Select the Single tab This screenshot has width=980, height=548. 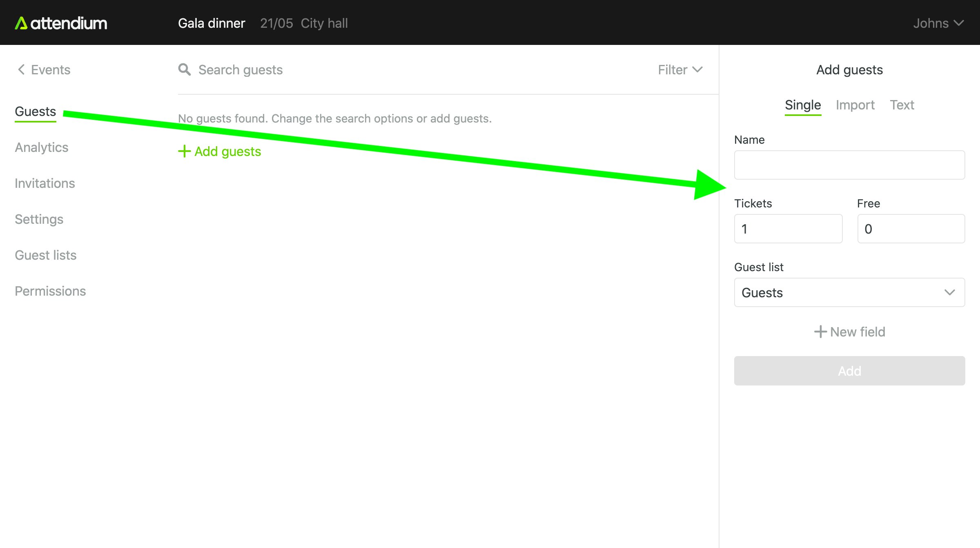coord(802,105)
